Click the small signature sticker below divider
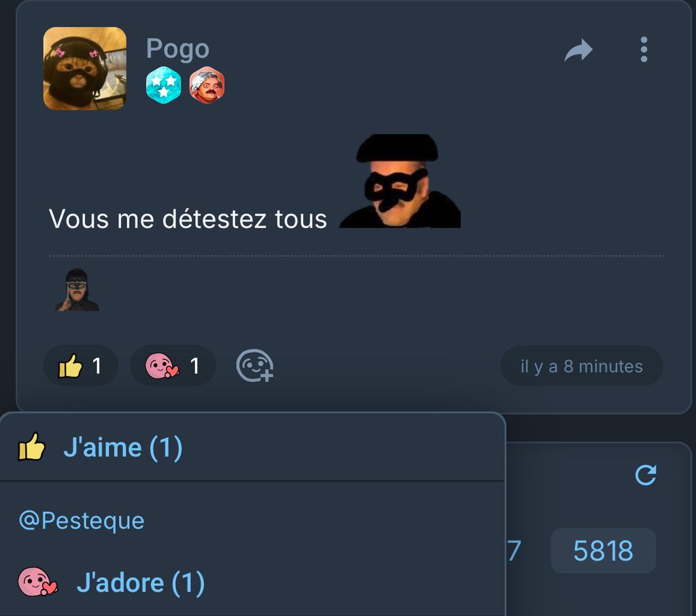 (77, 290)
